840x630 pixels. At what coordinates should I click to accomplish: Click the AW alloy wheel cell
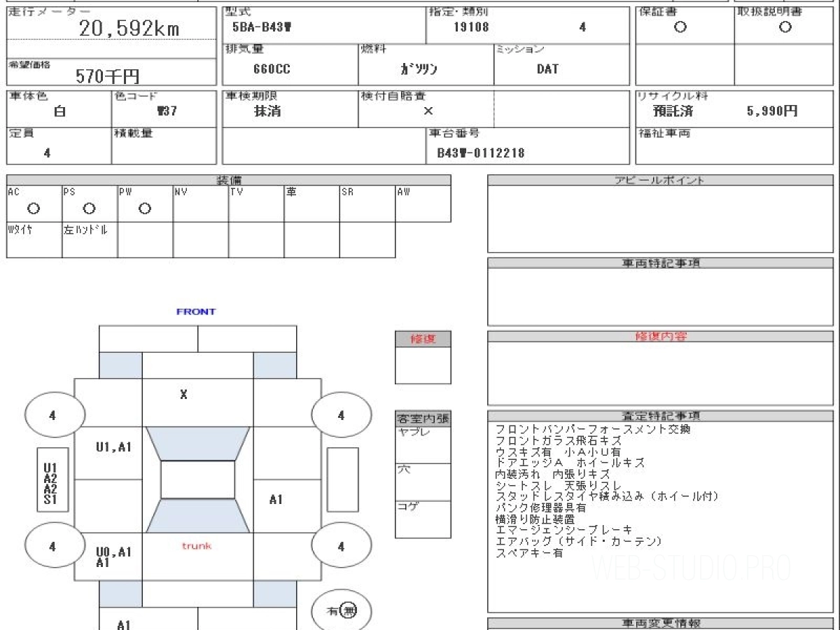point(423,204)
